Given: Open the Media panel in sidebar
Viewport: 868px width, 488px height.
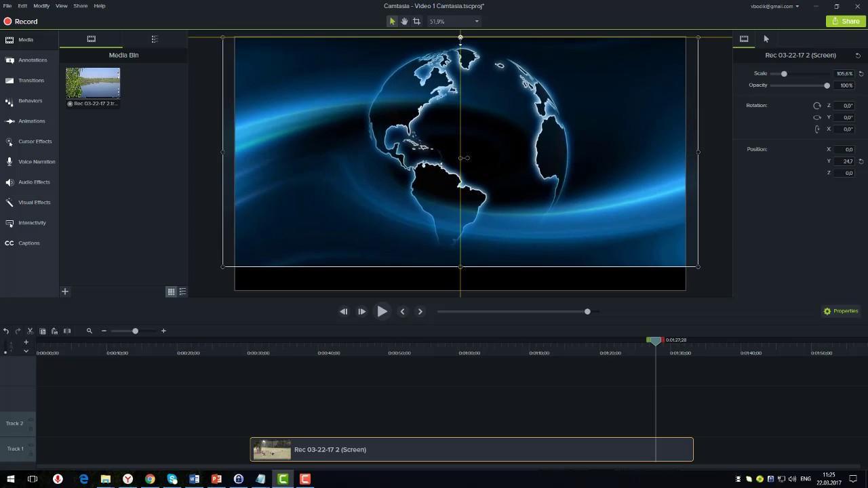Looking at the screenshot, I should click(x=26, y=40).
